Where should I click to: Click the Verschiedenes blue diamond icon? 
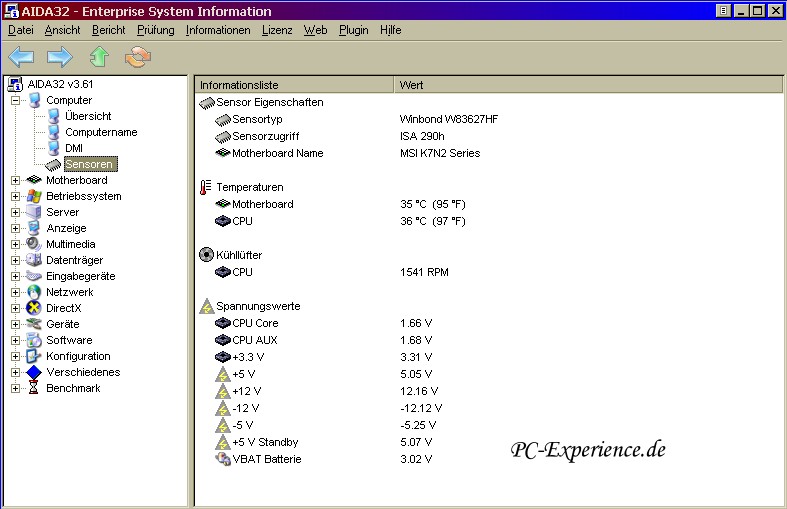coord(34,372)
